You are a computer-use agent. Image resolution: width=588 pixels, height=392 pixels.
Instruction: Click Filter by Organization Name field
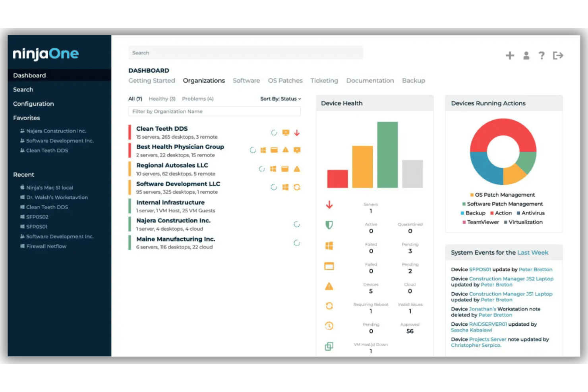tap(215, 112)
